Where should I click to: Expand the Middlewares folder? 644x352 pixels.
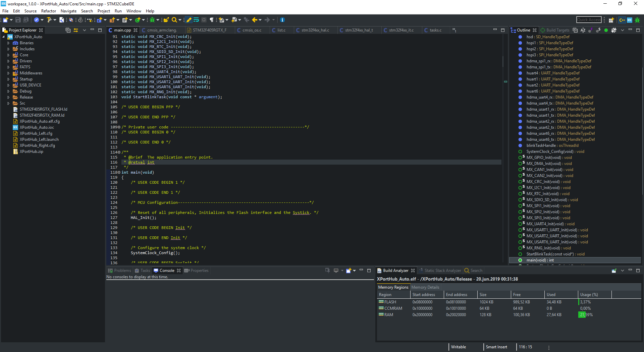(x=8, y=73)
